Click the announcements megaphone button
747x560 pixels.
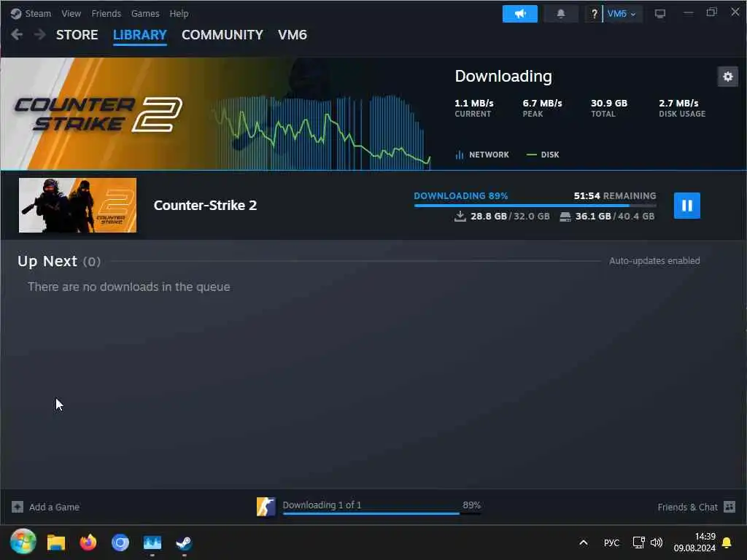[x=519, y=14]
